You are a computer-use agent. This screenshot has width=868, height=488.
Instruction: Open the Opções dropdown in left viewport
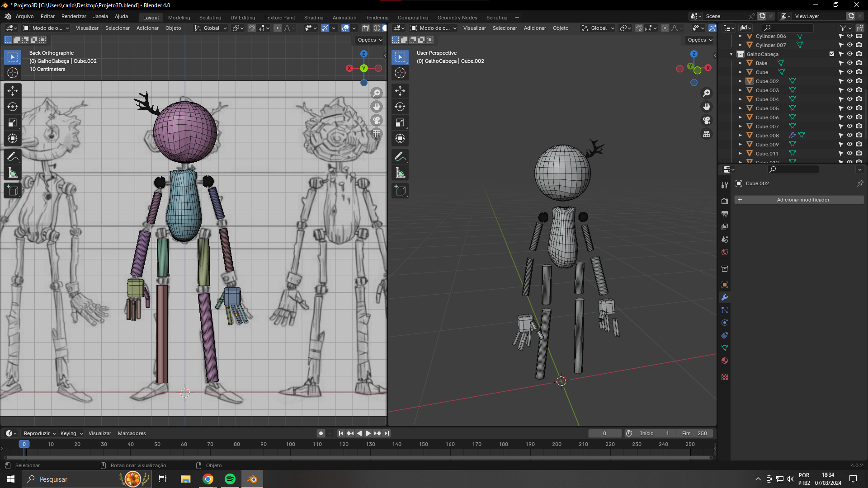[x=370, y=40]
